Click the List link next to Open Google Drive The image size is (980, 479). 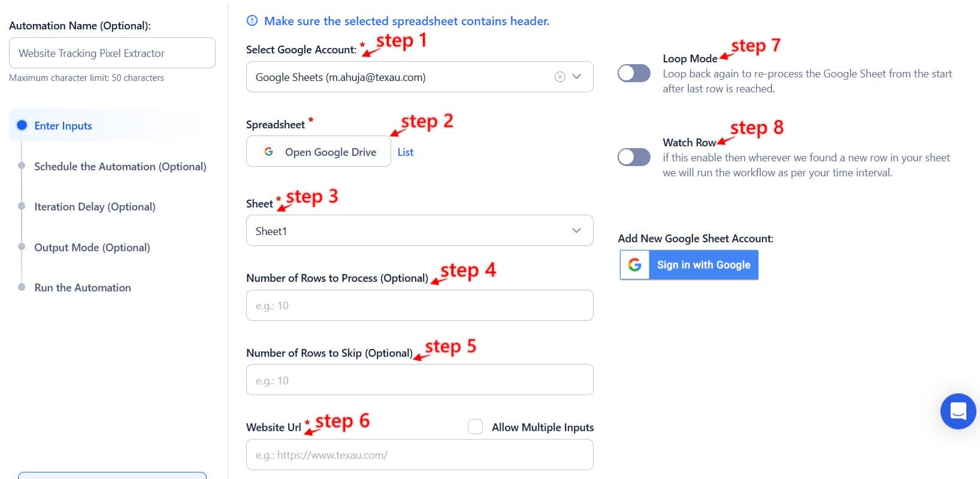(x=406, y=152)
